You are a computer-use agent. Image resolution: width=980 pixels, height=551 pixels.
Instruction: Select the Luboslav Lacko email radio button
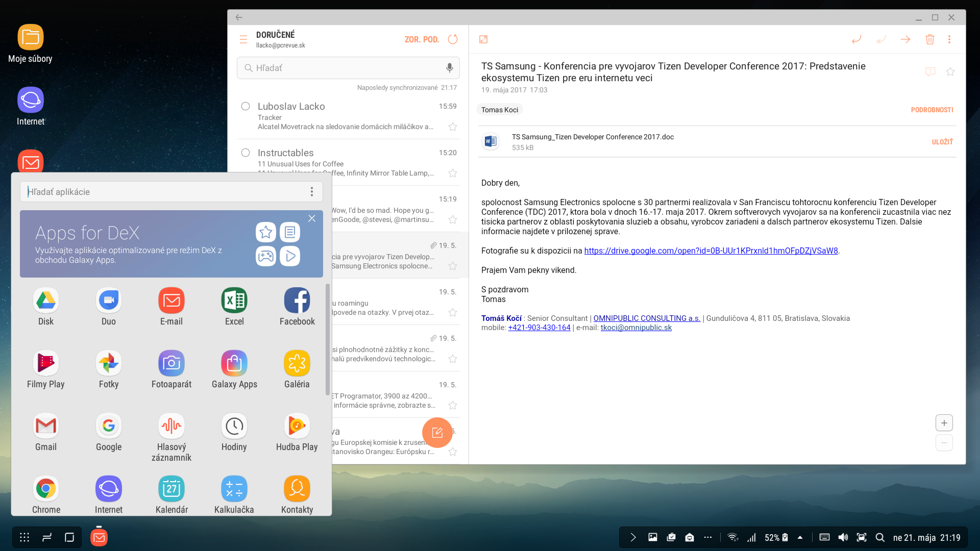pos(246,106)
